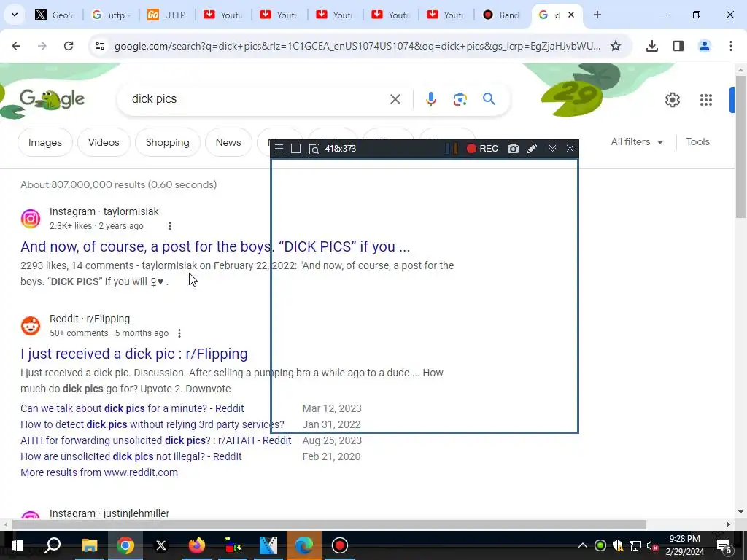Open the Windows Start menu

18,545
